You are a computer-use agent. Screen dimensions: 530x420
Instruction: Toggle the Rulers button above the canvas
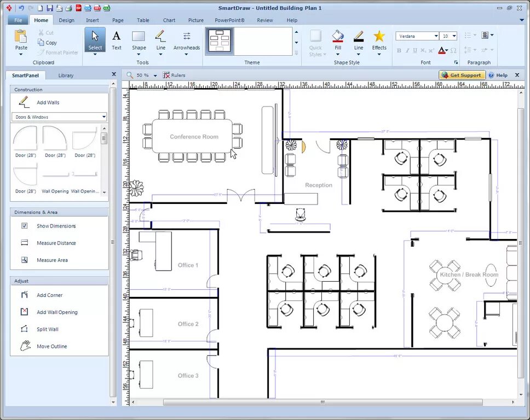coord(175,75)
